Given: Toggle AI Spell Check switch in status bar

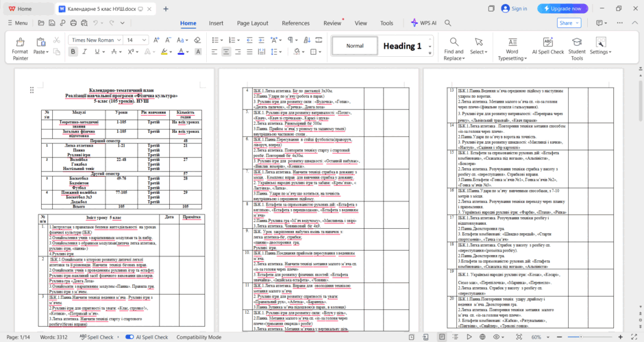Looking at the screenshot, I should tap(129, 337).
